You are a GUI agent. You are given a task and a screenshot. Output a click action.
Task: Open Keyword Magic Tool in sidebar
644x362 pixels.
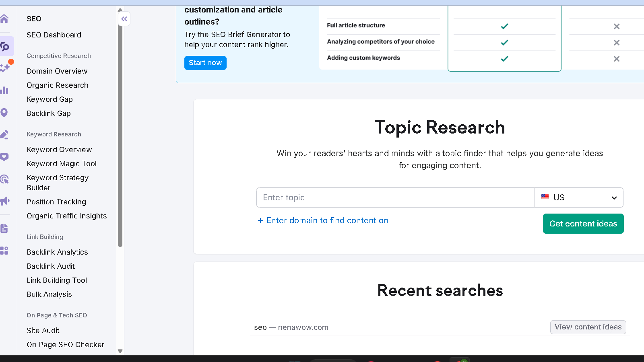62,164
